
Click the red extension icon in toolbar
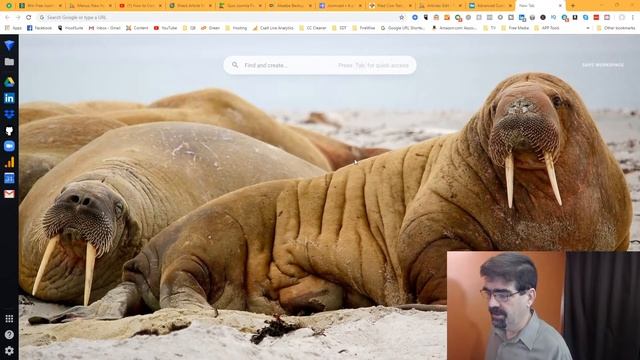click(x=596, y=18)
